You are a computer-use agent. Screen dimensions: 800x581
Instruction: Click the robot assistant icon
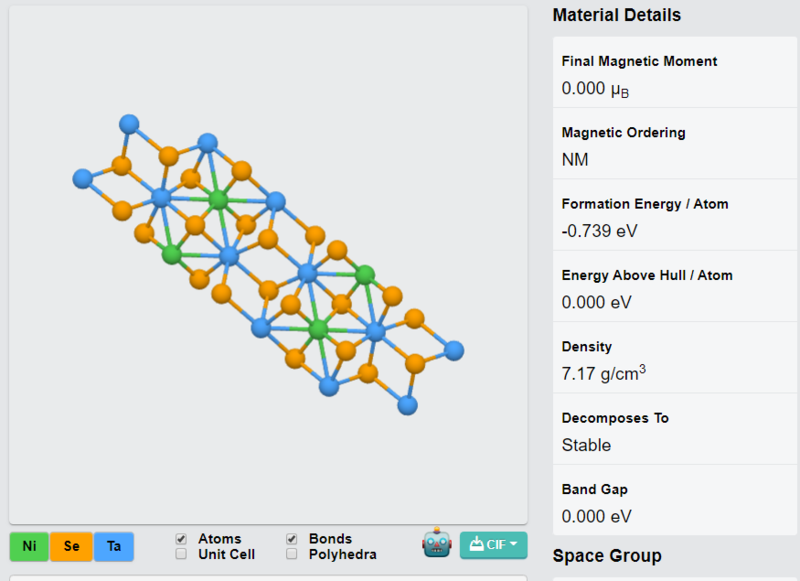[436, 543]
